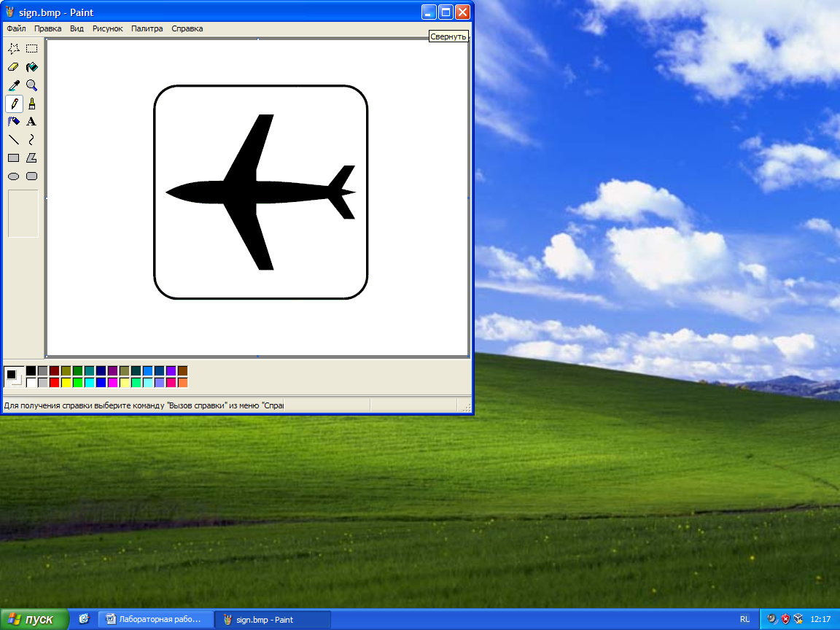Select the olive color swatch in the top row
The width and height of the screenshot is (840, 630).
click(x=66, y=370)
